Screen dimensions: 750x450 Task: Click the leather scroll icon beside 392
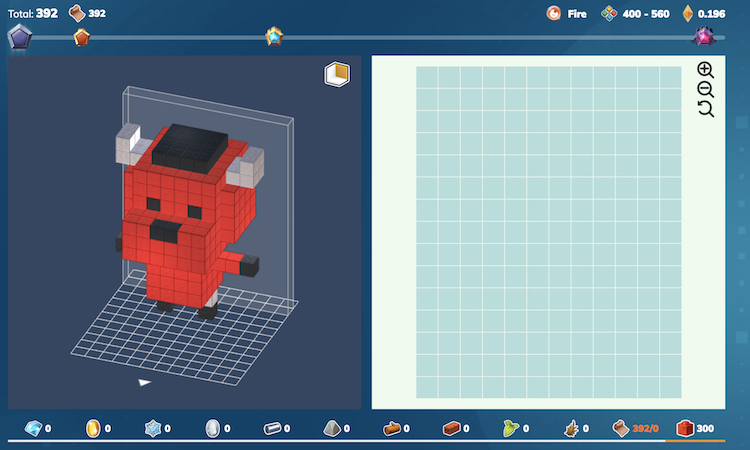[77, 13]
